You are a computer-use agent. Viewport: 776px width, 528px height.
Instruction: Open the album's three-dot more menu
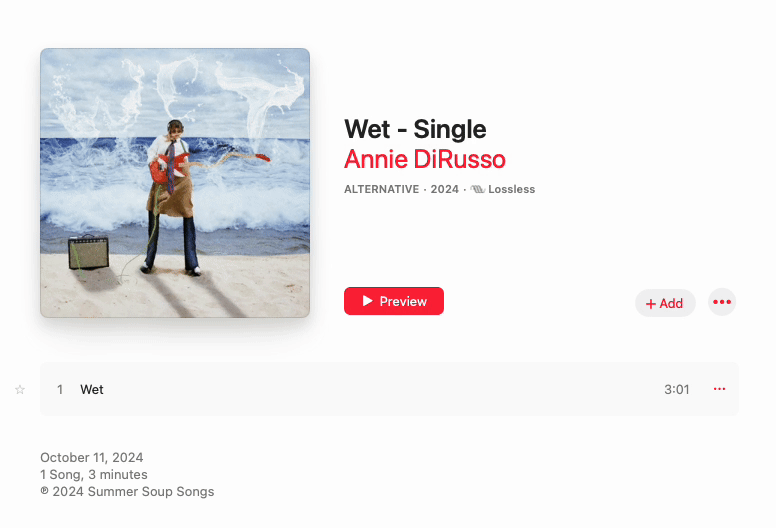(722, 302)
